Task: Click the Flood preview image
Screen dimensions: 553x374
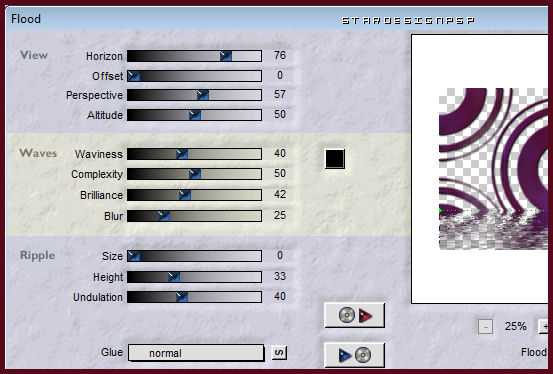Action: coord(493,169)
